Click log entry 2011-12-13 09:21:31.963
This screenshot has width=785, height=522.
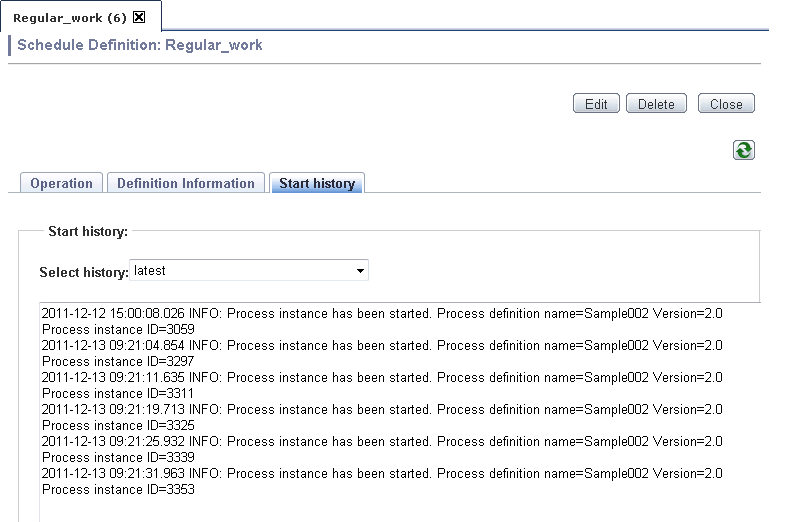click(x=382, y=474)
